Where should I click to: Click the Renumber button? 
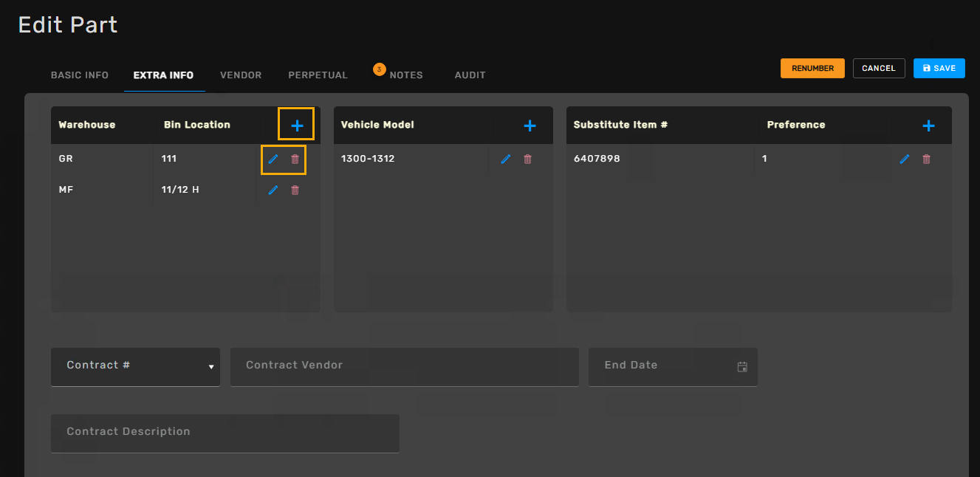point(812,68)
